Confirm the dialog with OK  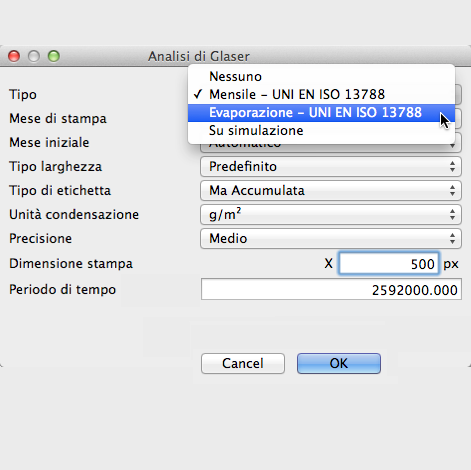click(339, 363)
